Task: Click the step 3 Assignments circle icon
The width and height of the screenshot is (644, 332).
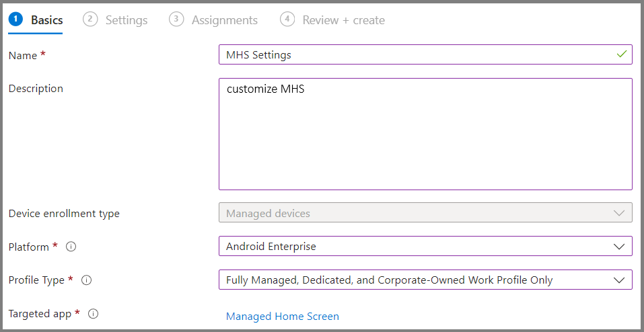Action: 176,19
